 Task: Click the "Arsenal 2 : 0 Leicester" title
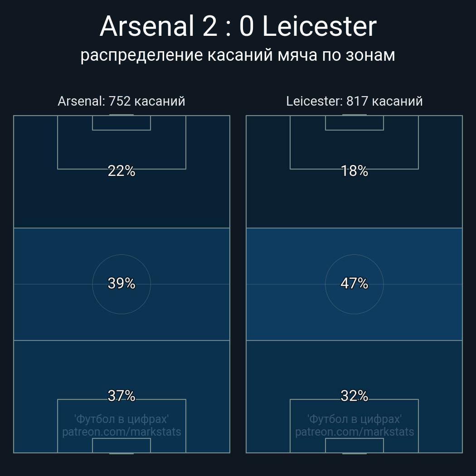tap(238, 26)
